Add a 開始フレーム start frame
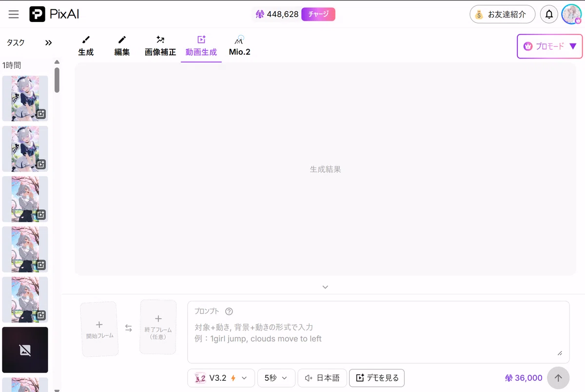 (99, 329)
